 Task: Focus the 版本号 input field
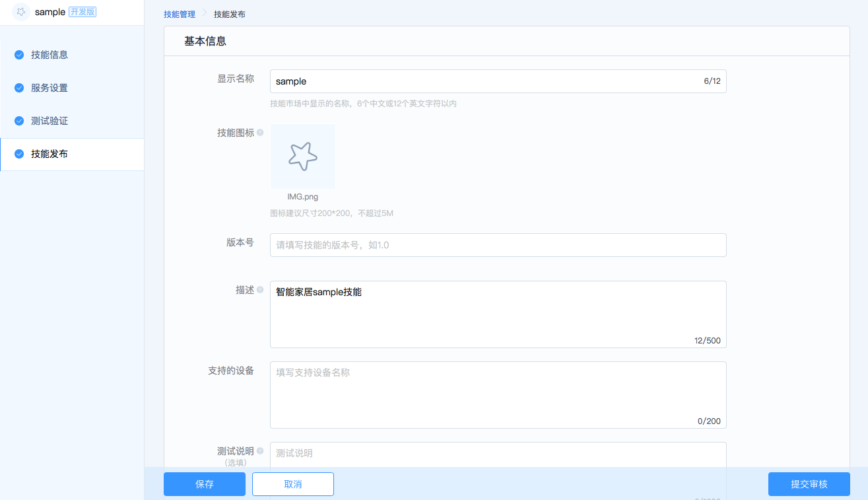click(x=498, y=245)
